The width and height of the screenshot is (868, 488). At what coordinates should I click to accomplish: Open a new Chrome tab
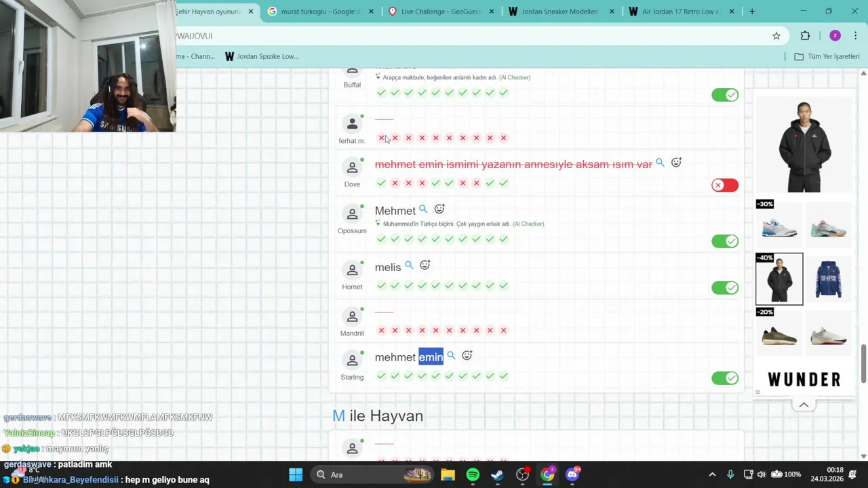click(x=752, y=12)
